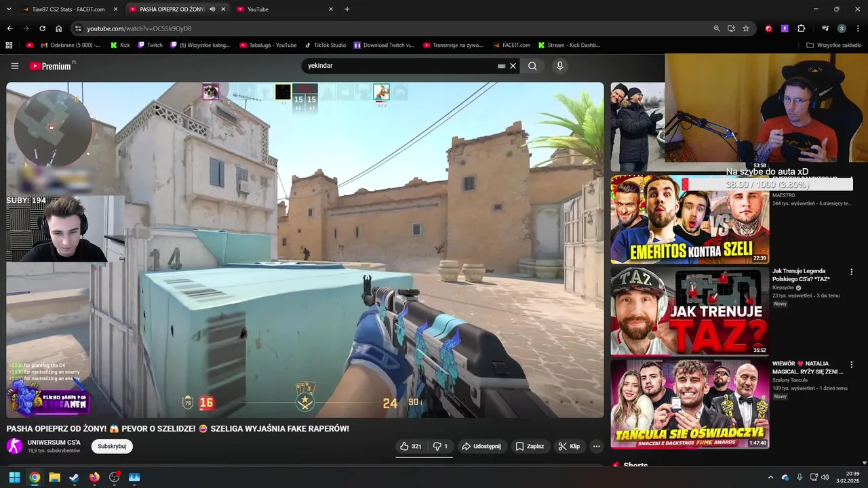Open the apps grid in bookmarks bar

pyautogui.click(x=9, y=45)
